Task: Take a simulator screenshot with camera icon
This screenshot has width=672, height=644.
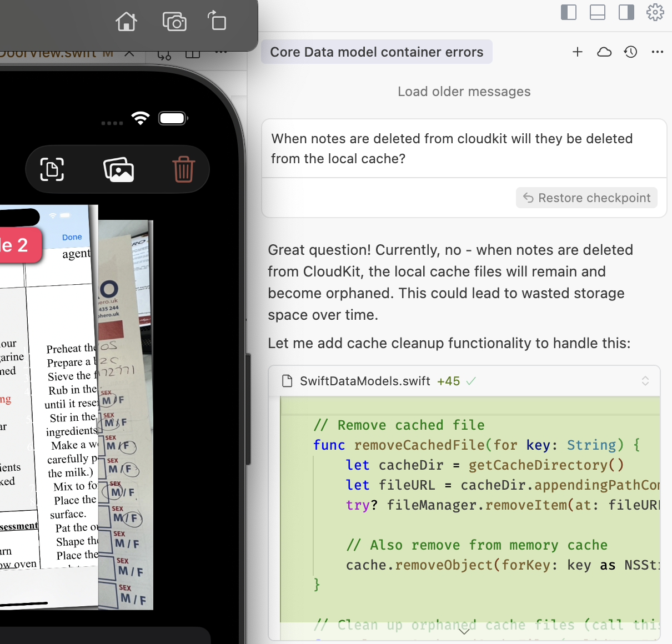Action: click(174, 22)
